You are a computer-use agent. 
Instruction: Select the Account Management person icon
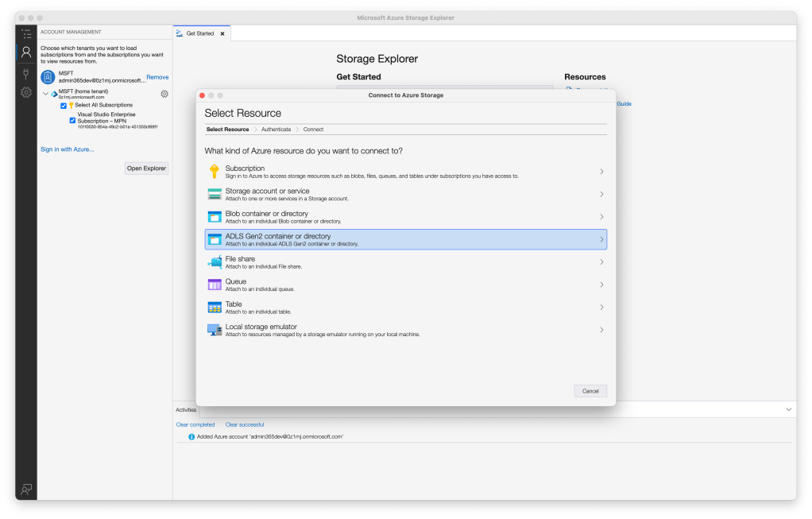(x=25, y=52)
